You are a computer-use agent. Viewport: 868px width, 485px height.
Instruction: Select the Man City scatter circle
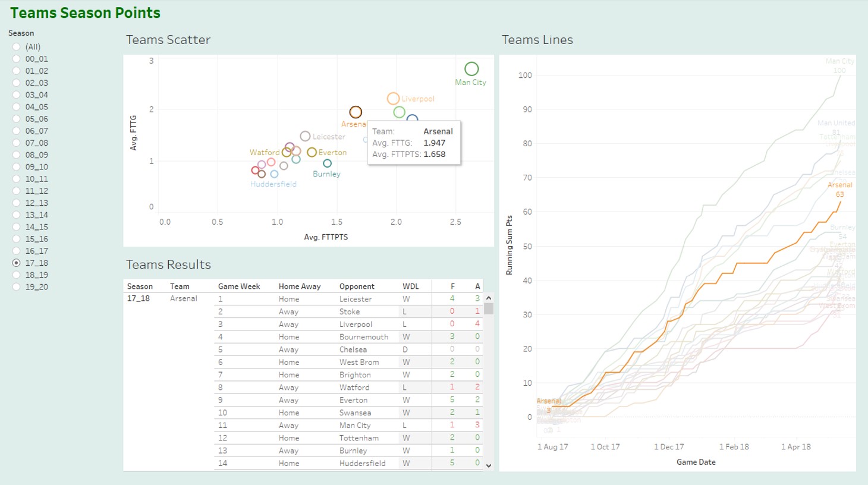tap(471, 69)
